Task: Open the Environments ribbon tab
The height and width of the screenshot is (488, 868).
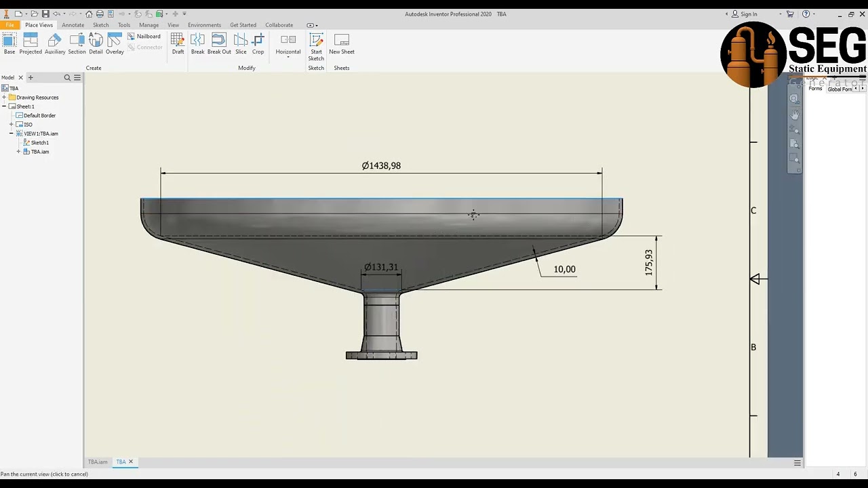Action: pos(204,25)
